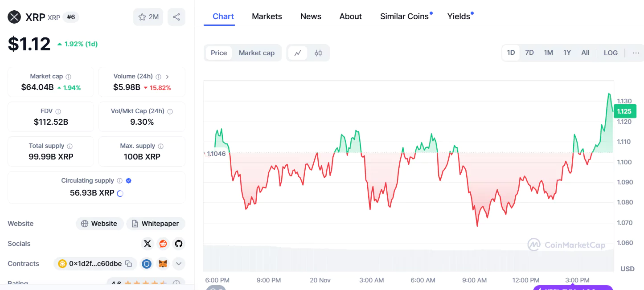The width and height of the screenshot is (644, 290).
Task: Copy the contract address 0x1d2f...c60dbe
Action: [x=128, y=264]
